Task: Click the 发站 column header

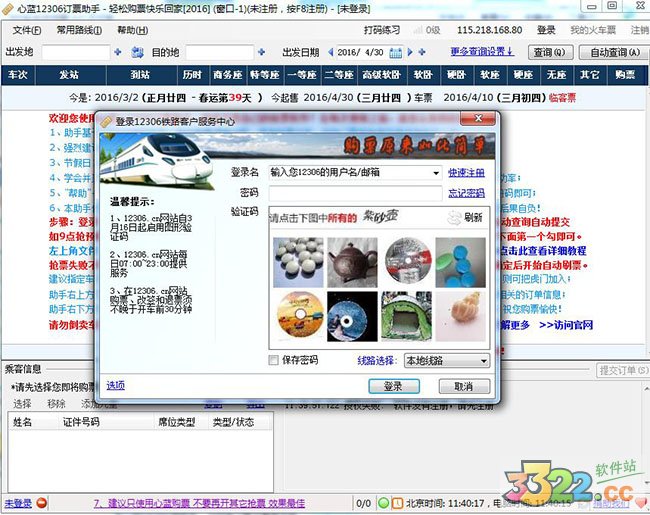Action: pyautogui.click(x=69, y=75)
